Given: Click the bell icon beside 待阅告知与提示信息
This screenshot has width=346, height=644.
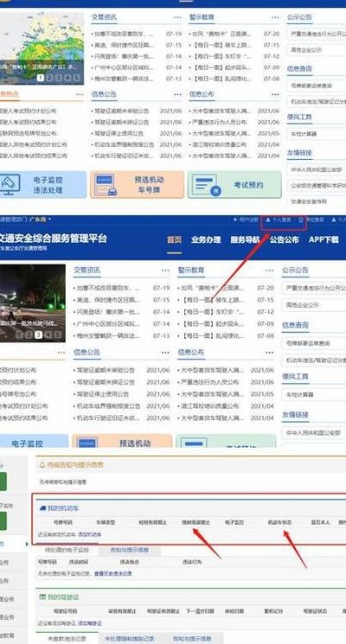Looking at the screenshot, I should (x=42, y=465).
